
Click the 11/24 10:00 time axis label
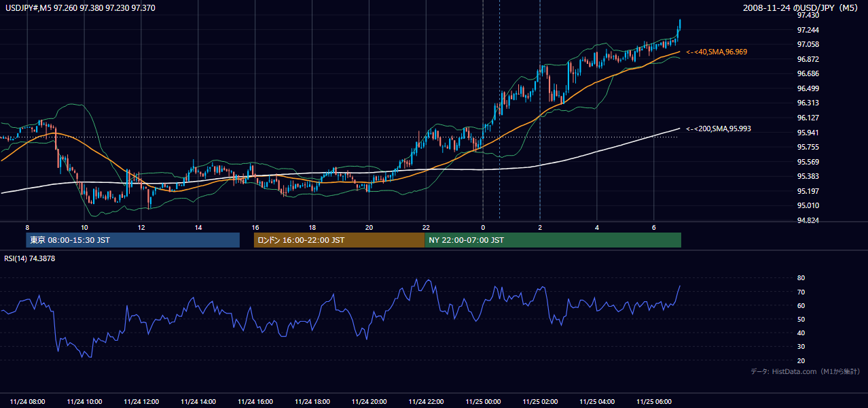(85, 401)
